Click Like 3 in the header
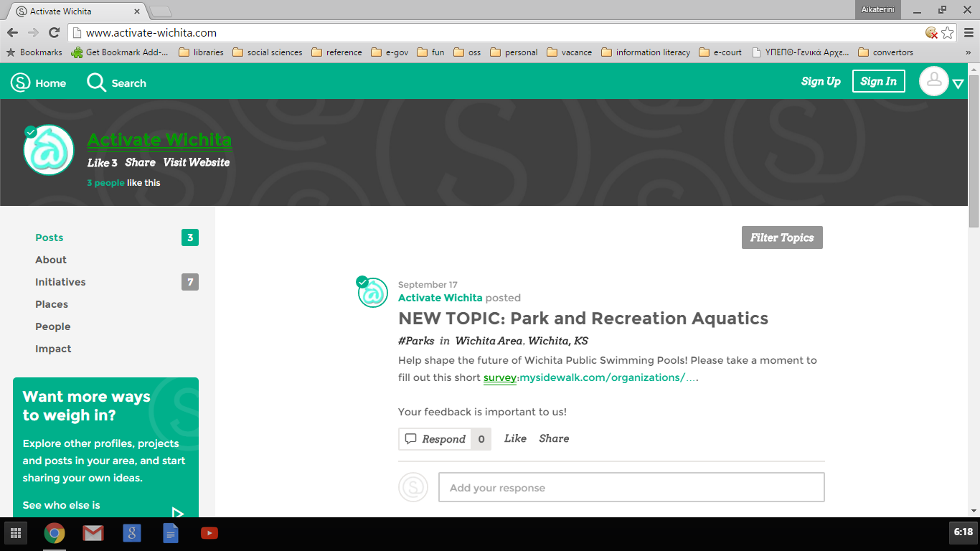This screenshot has height=551, width=980. 103,163
